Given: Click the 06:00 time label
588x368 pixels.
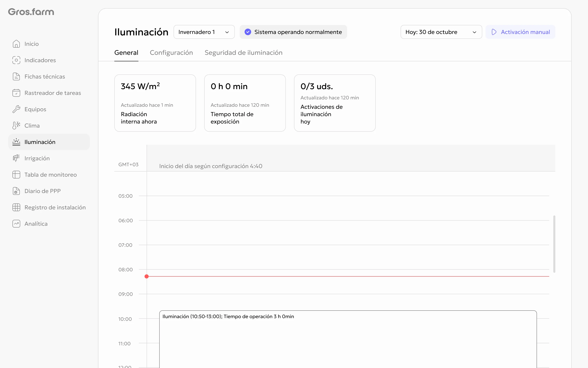Looking at the screenshot, I should tap(126, 221).
